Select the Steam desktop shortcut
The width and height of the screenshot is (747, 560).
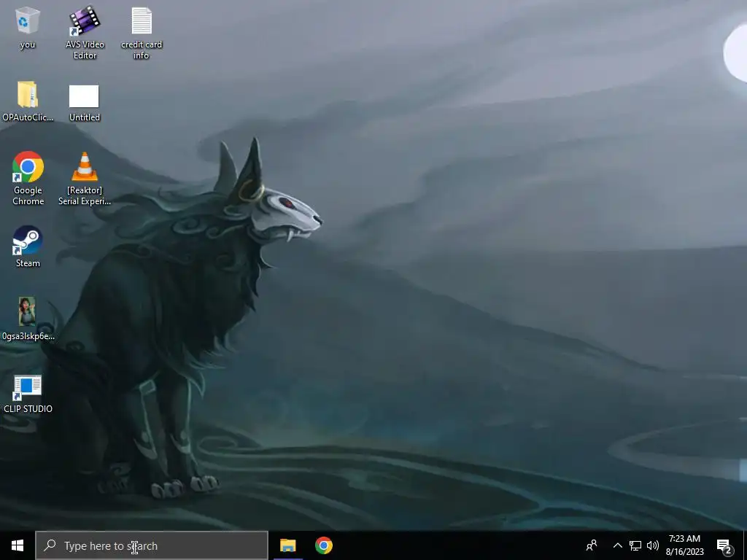coord(28,246)
